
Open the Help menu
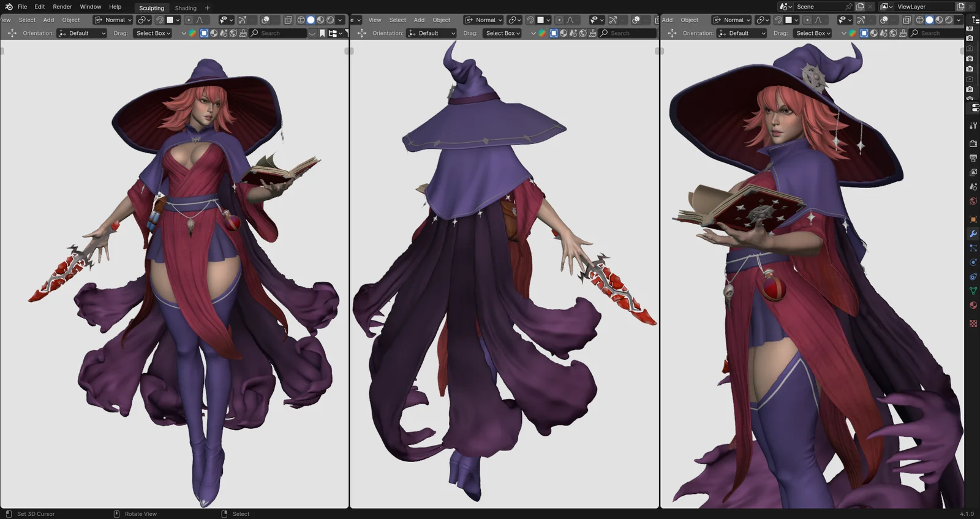pos(115,7)
